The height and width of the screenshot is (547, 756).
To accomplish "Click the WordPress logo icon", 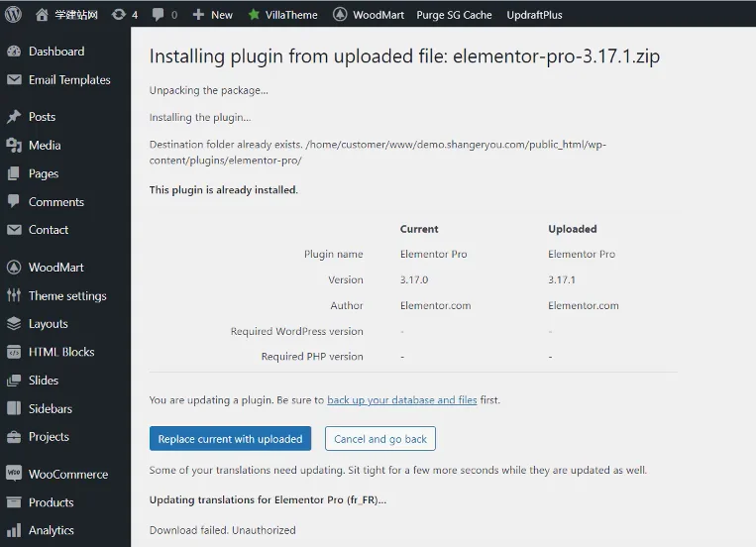I will click(13, 14).
